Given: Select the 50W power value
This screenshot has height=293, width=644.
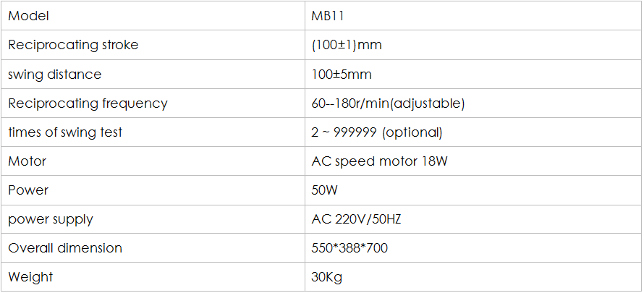Looking at the screenshot, I should click(x=324, y=190).
